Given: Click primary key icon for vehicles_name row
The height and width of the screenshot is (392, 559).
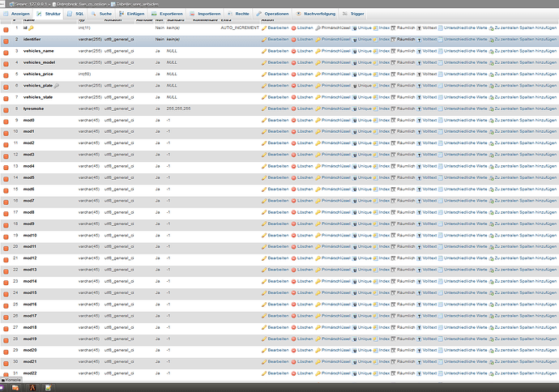Looking at the screenshot, I should coord(318,51).
